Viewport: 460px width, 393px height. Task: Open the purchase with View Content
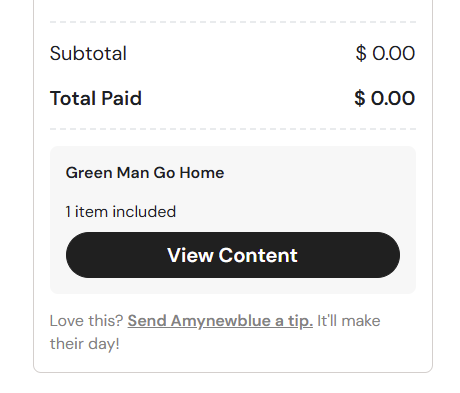point(233,255)
